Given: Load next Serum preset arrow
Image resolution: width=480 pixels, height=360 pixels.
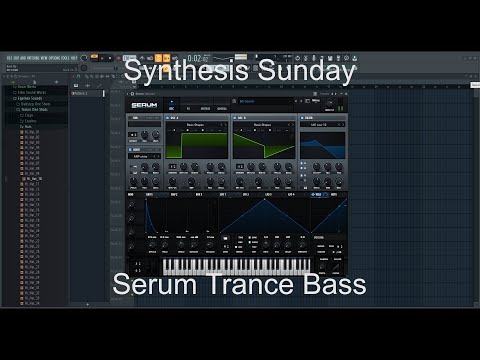Looking at the screenshot, I should click(301, 101).
